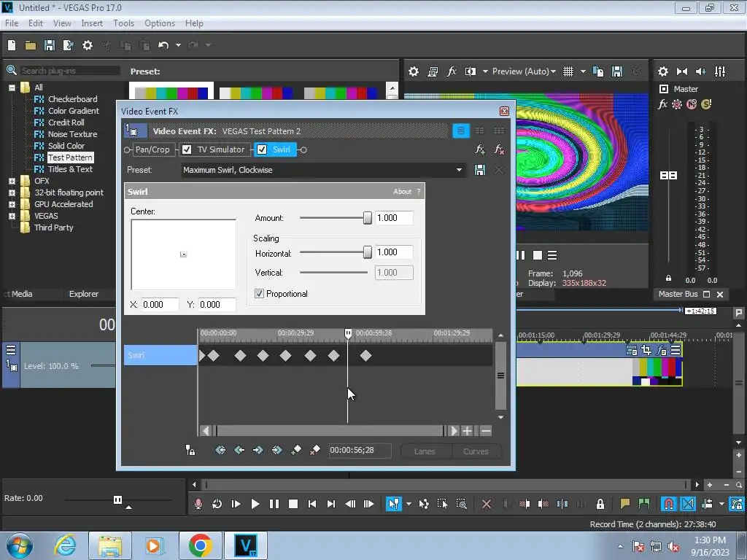The height and width of the screenshot is (560, 747).
Task: Uncheck the Proportional scaling checkbox
Action: (x=259, y=294)
